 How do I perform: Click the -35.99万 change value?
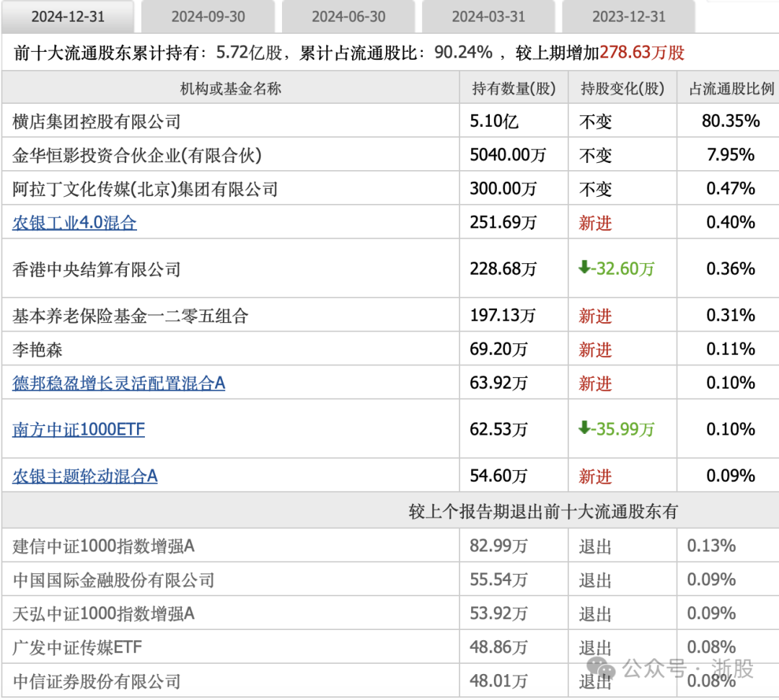click(x=623, y=430)
